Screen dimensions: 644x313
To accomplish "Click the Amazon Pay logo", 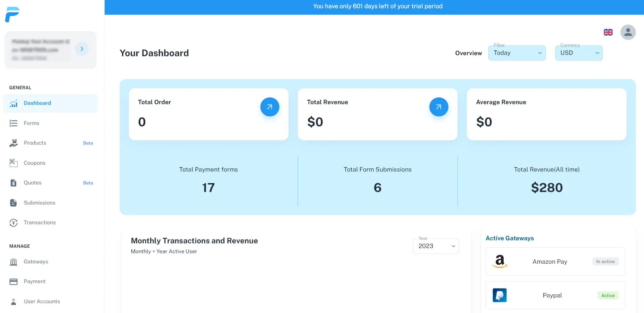I will pyautogui.click(x=500, y=261).
